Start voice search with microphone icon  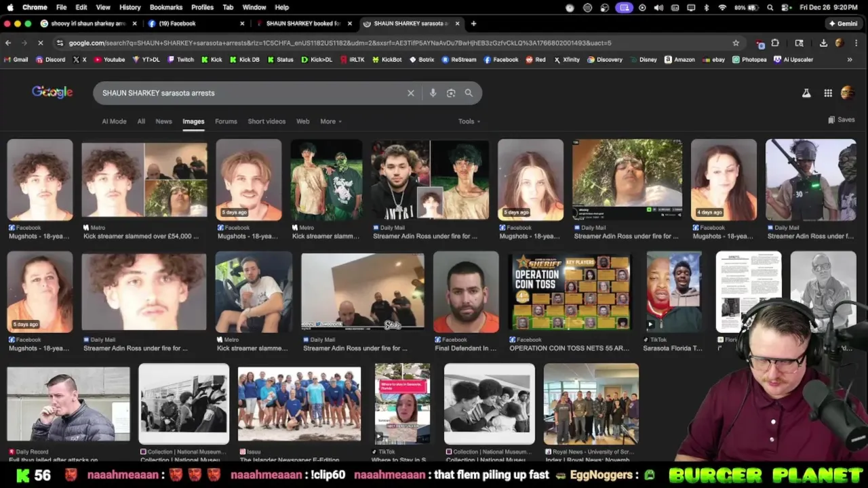pos(433,93)
